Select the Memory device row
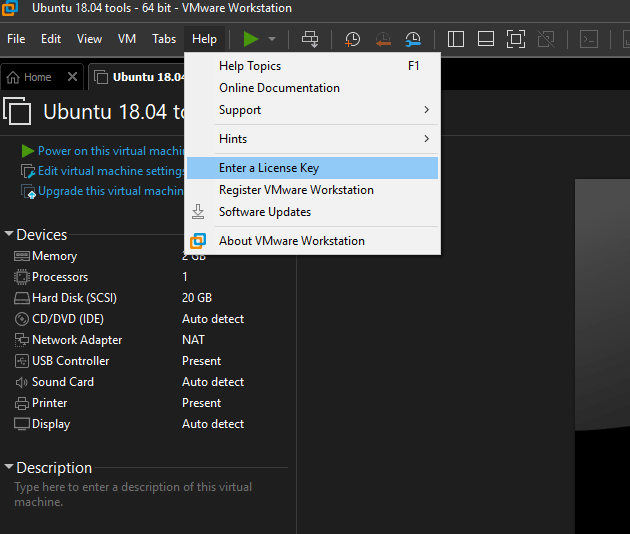 coord(149,256)
